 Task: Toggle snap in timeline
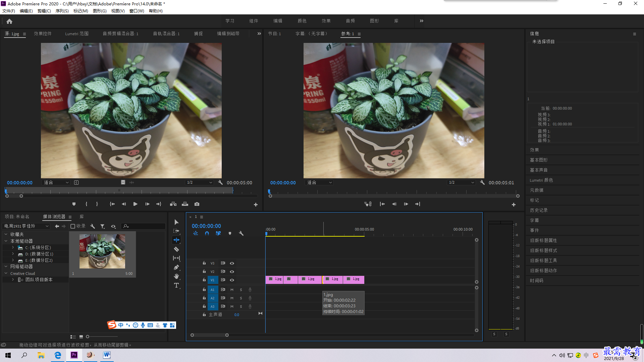point(207,233)
